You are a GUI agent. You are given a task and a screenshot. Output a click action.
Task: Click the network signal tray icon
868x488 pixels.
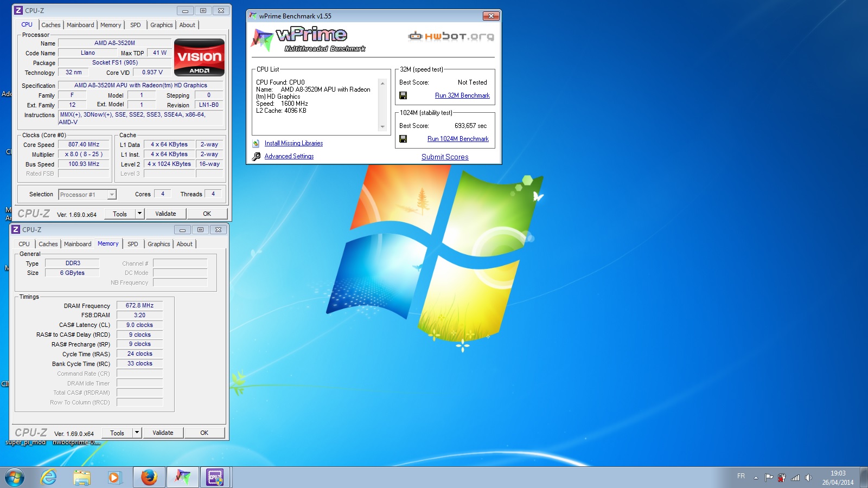pyautogui.click(x=795, y=478)
